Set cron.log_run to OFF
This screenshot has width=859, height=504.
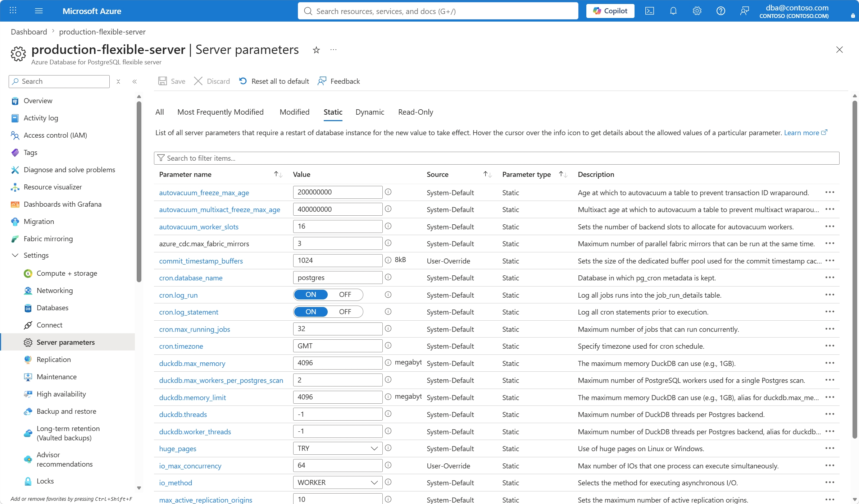345,295
